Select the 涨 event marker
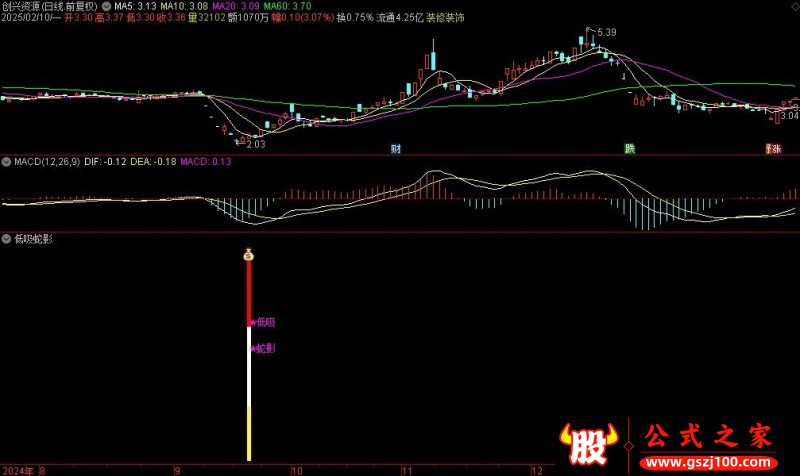Image resolution: width=800 pixels, height=476 pixels. click(774, 148)
